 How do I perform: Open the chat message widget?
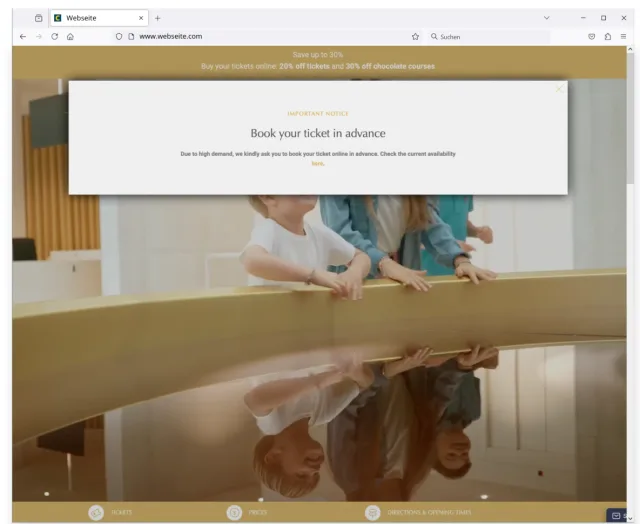[617, 515]
